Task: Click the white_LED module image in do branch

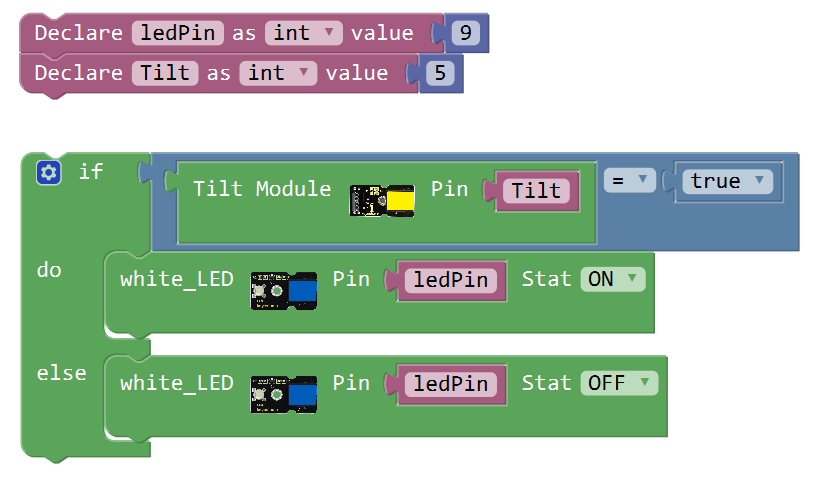Action: (283, 291)
